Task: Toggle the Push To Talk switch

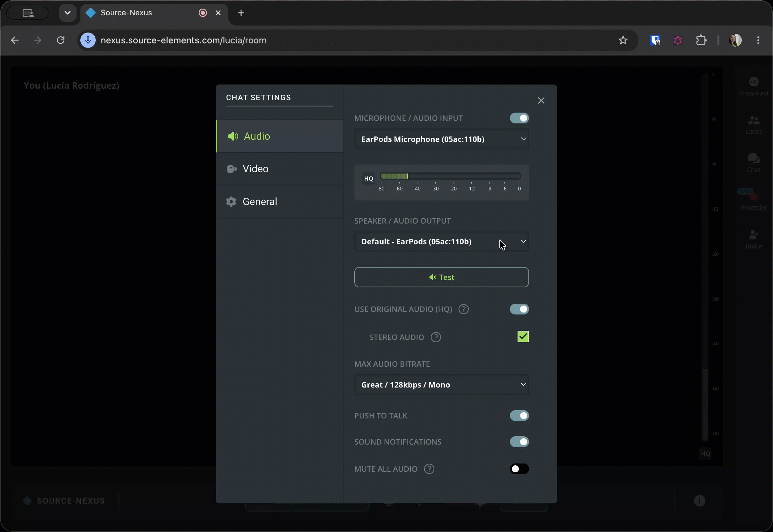Action: [x=519, y=415]
